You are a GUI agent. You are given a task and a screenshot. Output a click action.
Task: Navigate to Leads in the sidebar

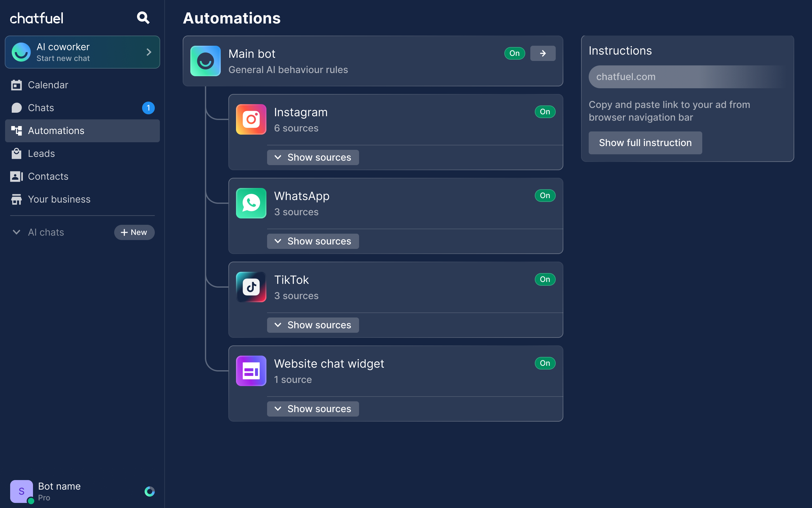click(x=82, y=154)
